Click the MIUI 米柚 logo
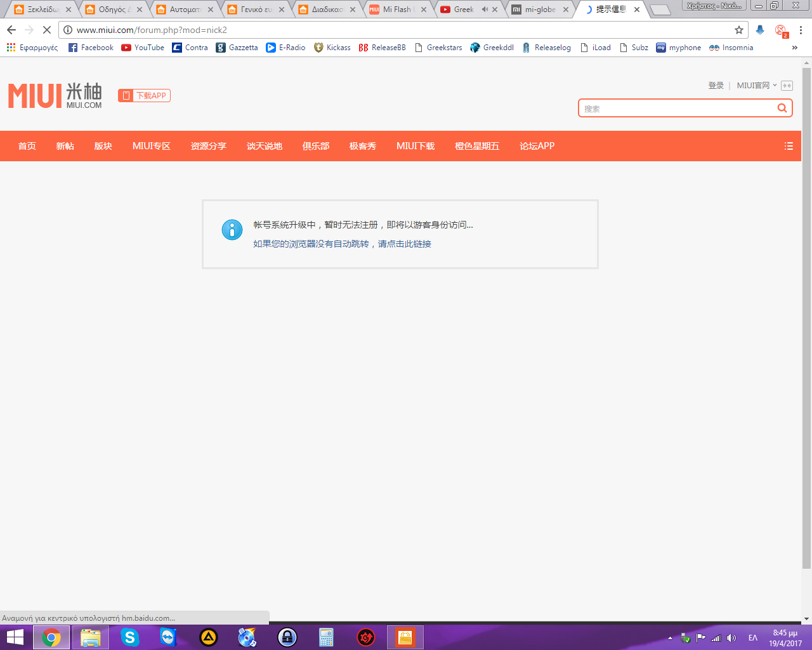The width and height of the screenshot is (812, 650). pyautogui.click(x=55, y=96)
